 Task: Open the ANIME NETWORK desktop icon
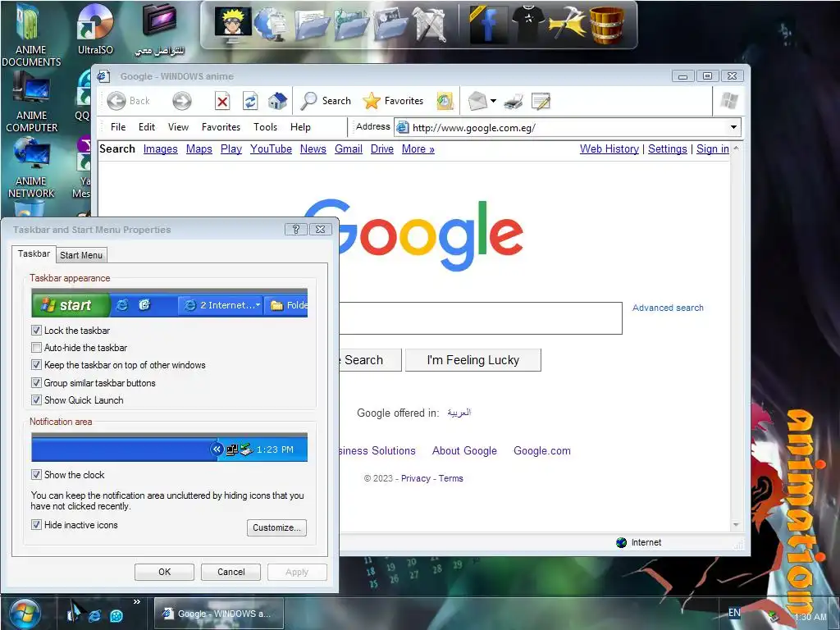pos(31,167)
